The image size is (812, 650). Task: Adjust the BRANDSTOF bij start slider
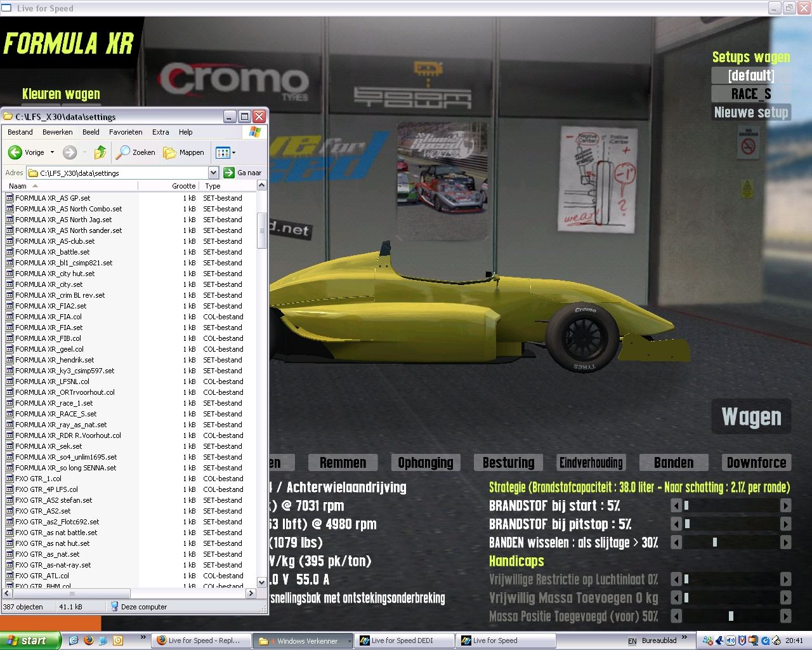731,506
